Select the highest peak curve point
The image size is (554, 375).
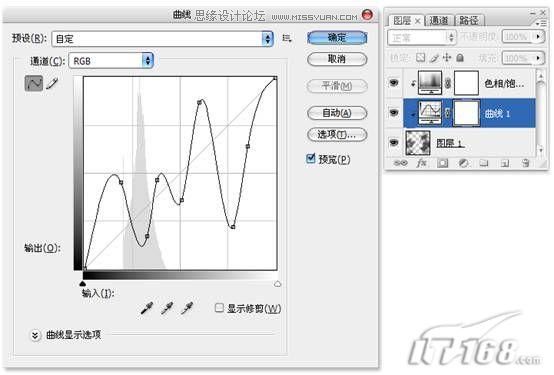pyautogui.click(x=199, y=102)
